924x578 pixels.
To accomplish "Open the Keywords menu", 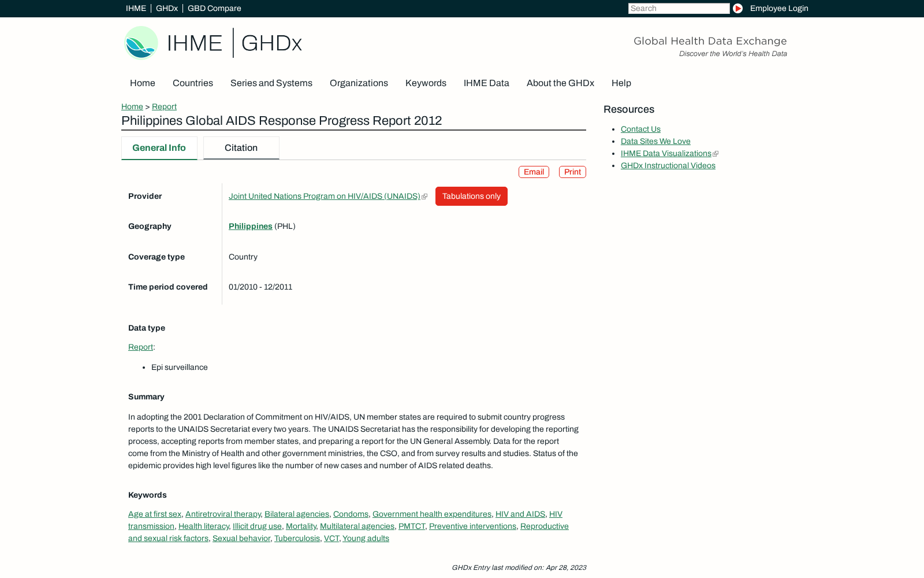I will coord(426,83).
